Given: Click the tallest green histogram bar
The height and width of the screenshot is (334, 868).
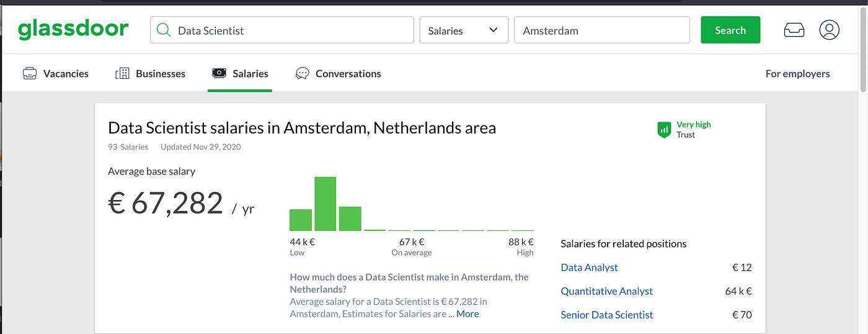Looking at the screenshot, I should [325, 204].
